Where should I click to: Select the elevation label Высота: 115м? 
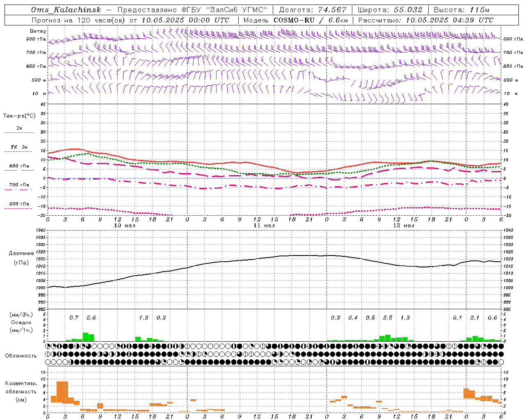461,10
